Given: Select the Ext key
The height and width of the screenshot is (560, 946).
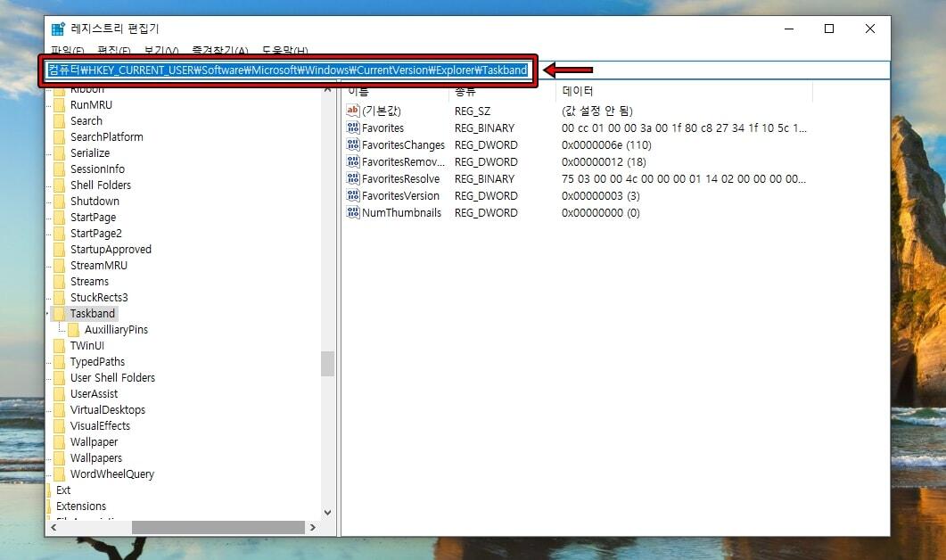Looking at the screenshot, I should pos(62,490).
